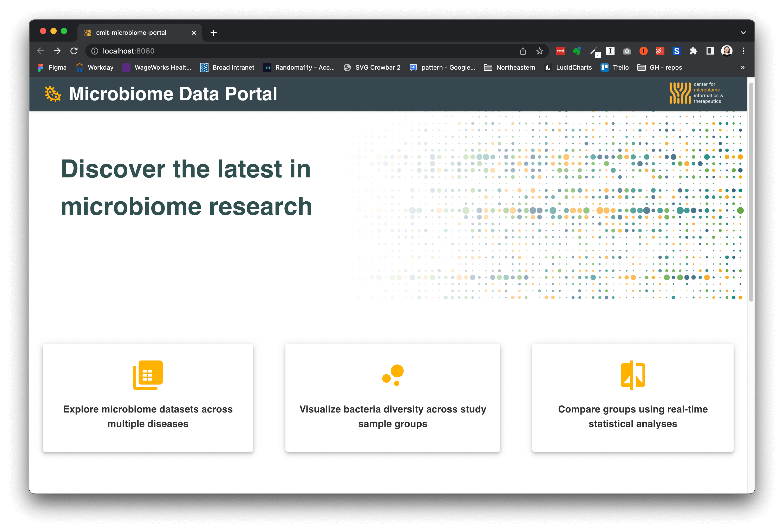This screenshot has width=784, height=532.
Task: Click the yellow microbe logo icon
Action: [x=53, y=94]
